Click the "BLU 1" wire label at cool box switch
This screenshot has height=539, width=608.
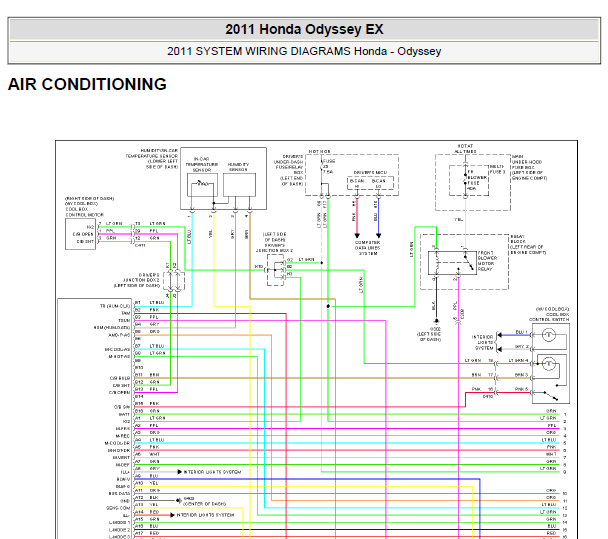click(522, 332)
